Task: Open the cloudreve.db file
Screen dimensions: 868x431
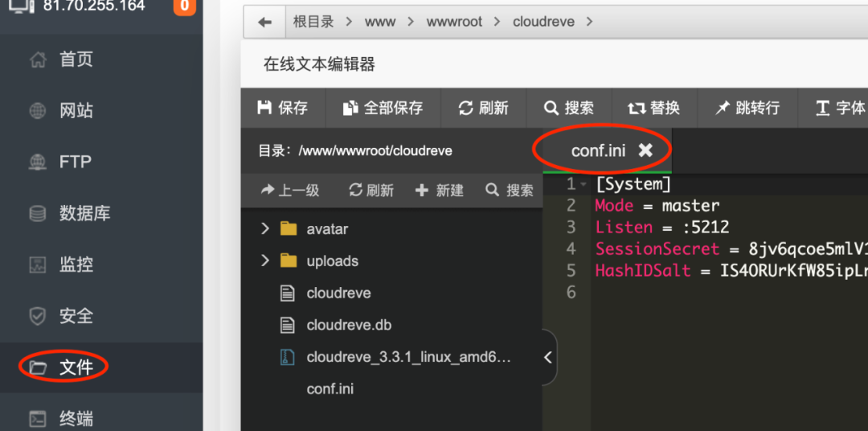Action: [349, 325]
